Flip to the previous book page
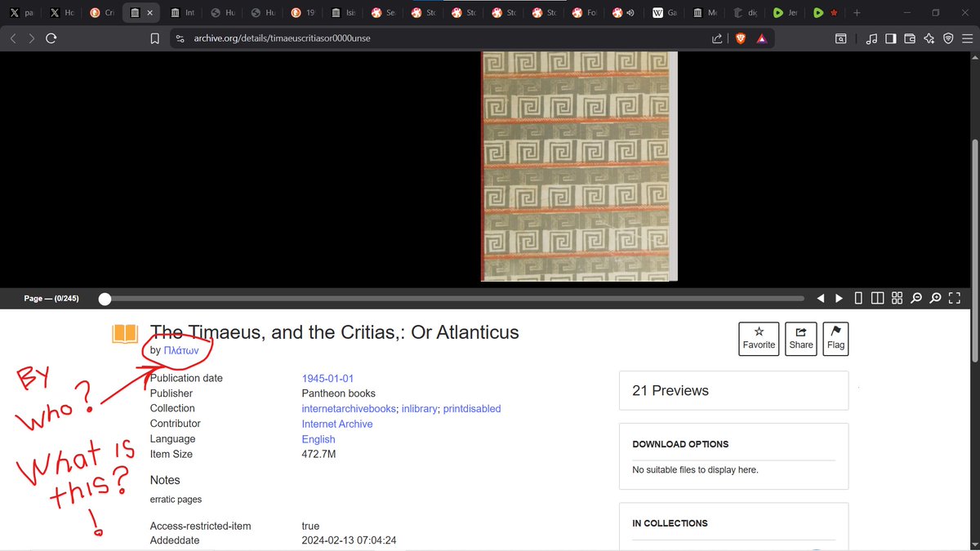Image resolution: width=980 pixels, height=551 pixels. click(x=821, y=299)
